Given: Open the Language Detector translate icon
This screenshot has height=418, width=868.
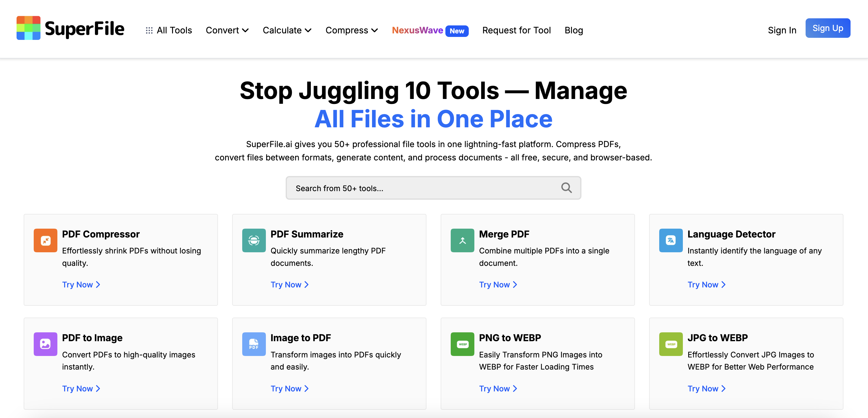Looking at the screenshot, I should point(670,240).
